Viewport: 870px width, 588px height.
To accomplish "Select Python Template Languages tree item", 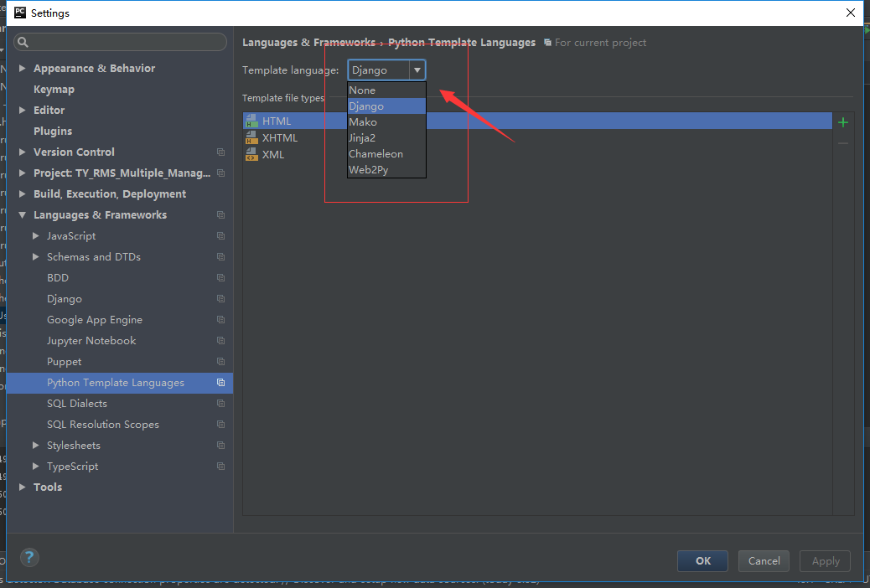I will tap(120, 383).
